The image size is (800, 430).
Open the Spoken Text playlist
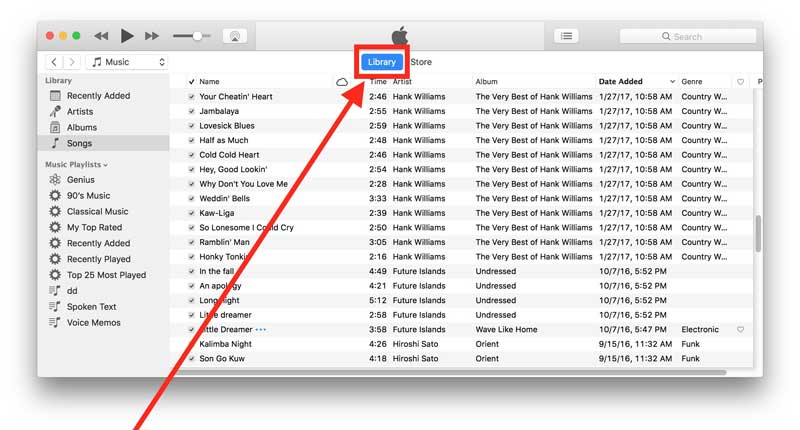click(91, 307)
